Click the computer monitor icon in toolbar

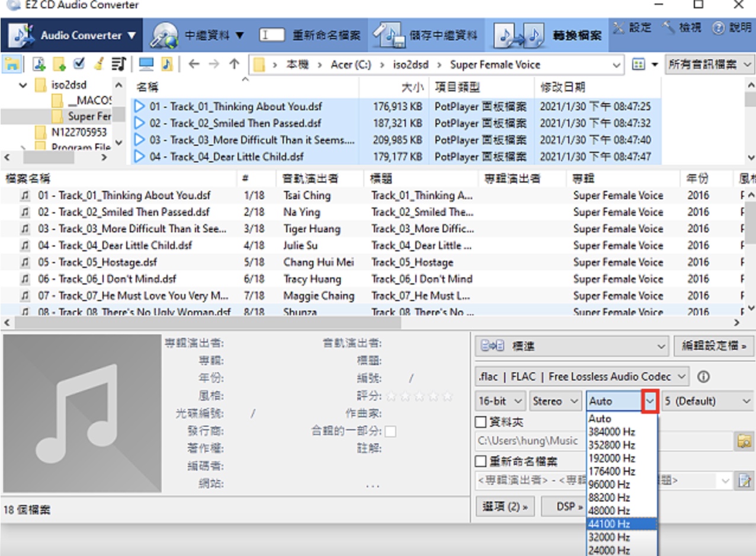pos(146,64)
